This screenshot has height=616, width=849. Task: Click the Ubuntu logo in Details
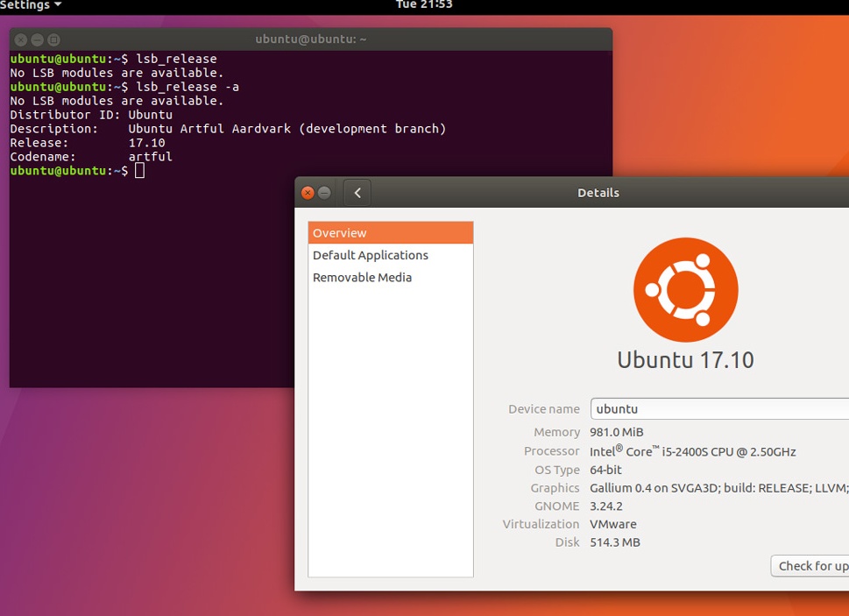pos(685,289)
